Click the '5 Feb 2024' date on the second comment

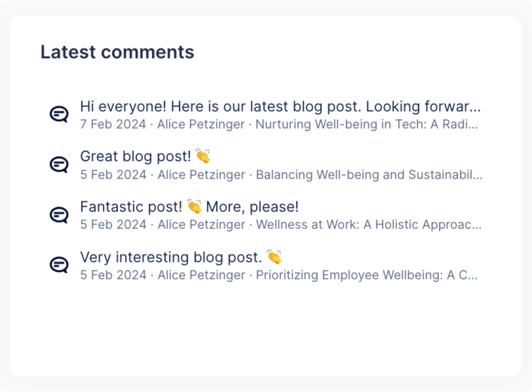[113, 175]
